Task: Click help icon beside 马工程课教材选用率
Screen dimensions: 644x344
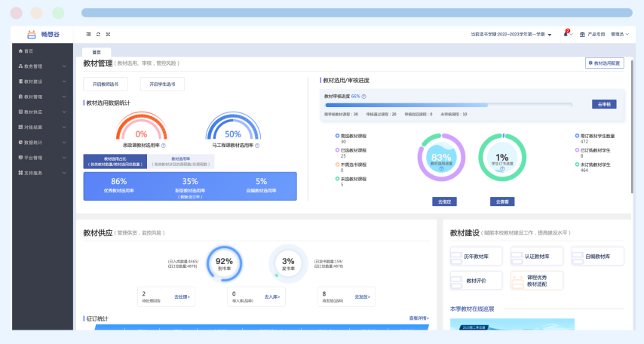Action: click(x=257, y=145)
